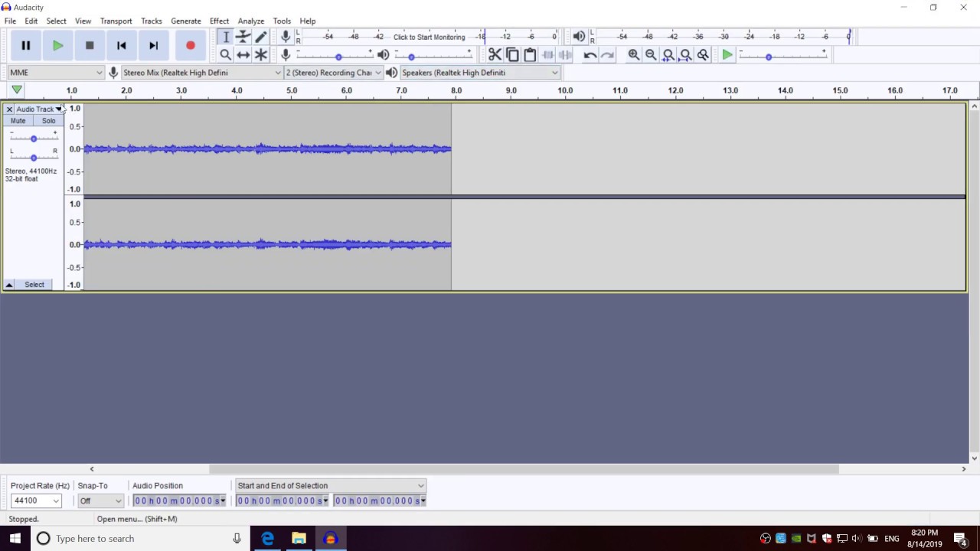Click the green timeline playhead marker

coord(17,90)
